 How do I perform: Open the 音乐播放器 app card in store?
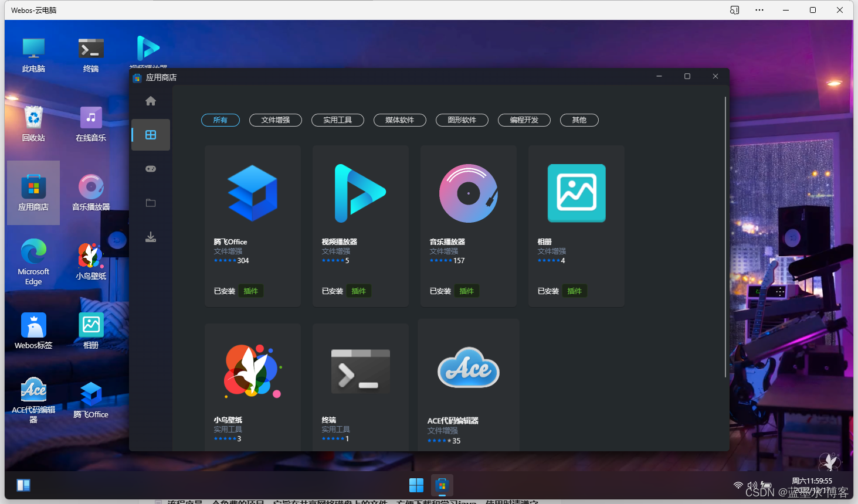469,226
